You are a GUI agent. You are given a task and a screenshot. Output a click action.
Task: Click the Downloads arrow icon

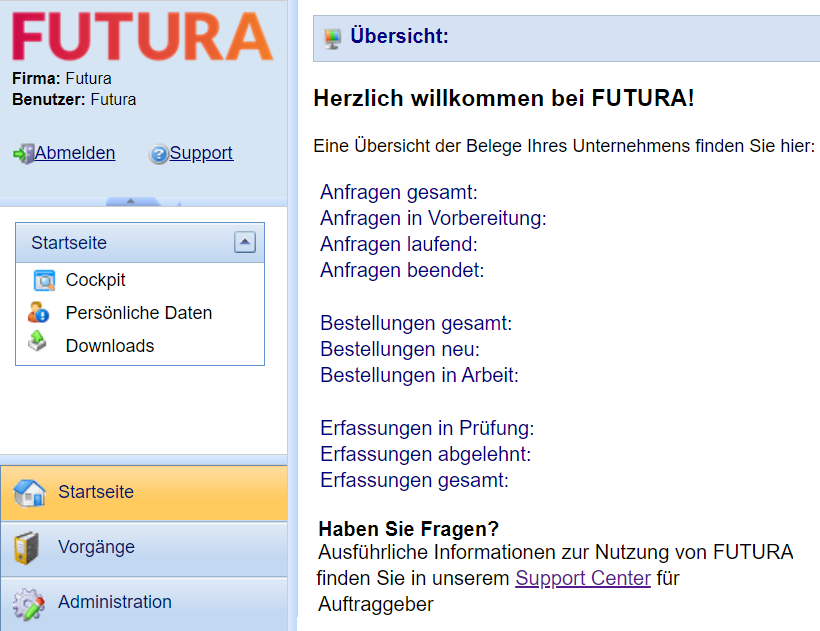coord(38,343)
